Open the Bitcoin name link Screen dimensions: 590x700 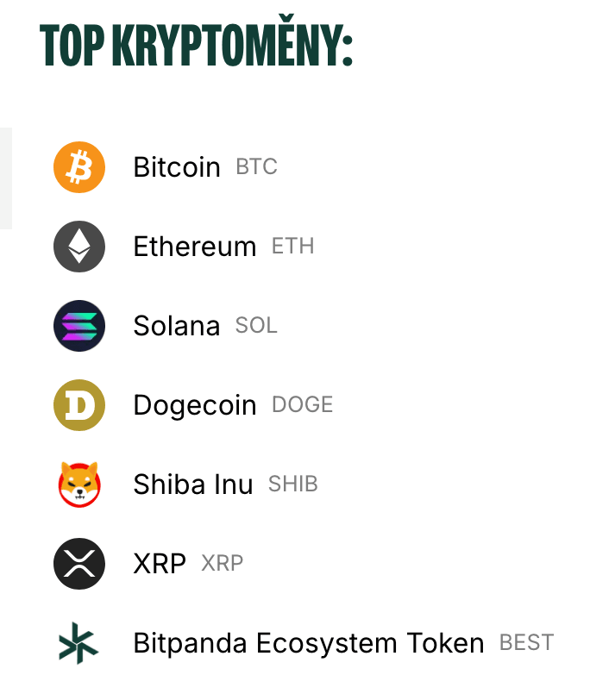click(177, 167)
